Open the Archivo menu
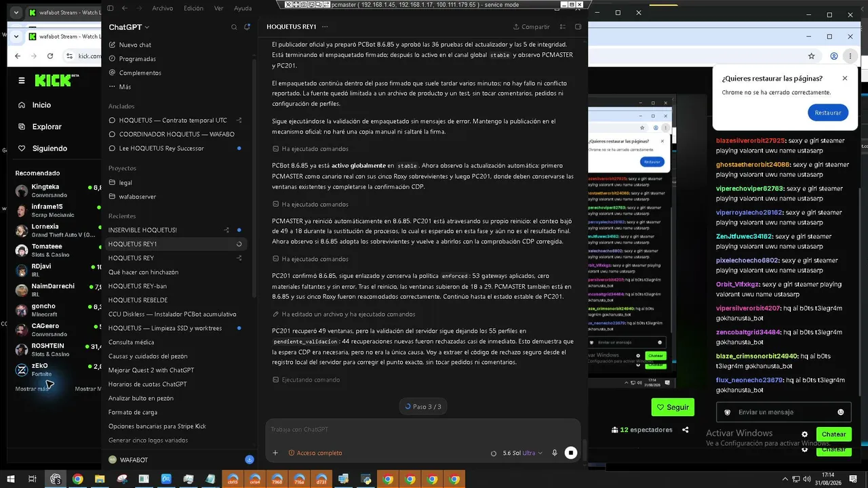The image size is (868, 488). [162, 8]
